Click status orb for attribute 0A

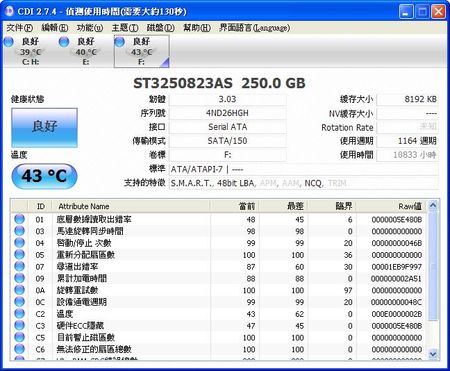click(20, 290)
